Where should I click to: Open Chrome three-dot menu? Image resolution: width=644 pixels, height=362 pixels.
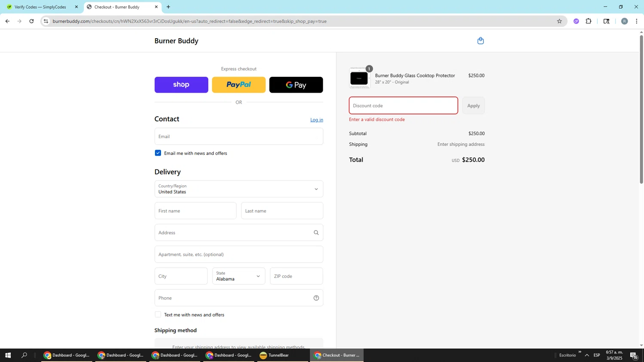(637, 21)
